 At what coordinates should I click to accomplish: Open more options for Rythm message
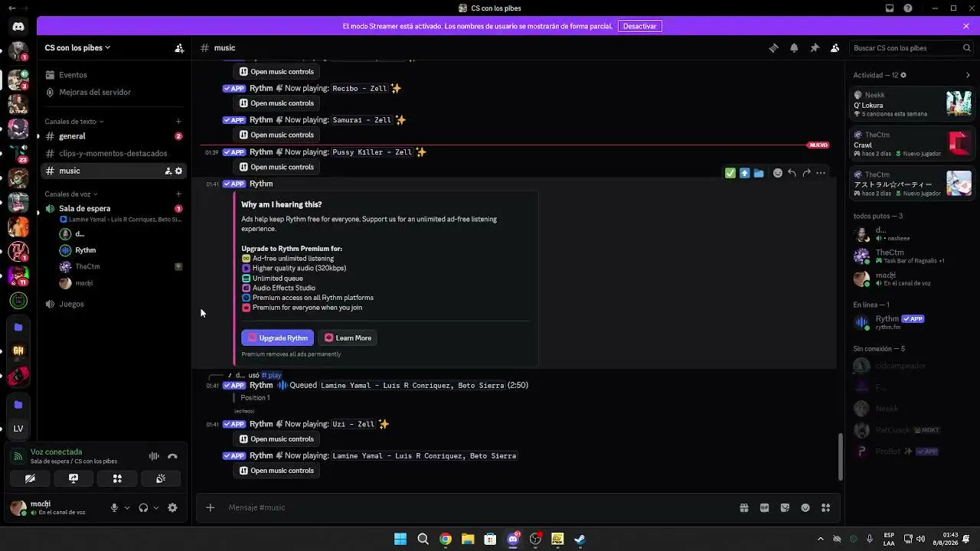point(821,173)
